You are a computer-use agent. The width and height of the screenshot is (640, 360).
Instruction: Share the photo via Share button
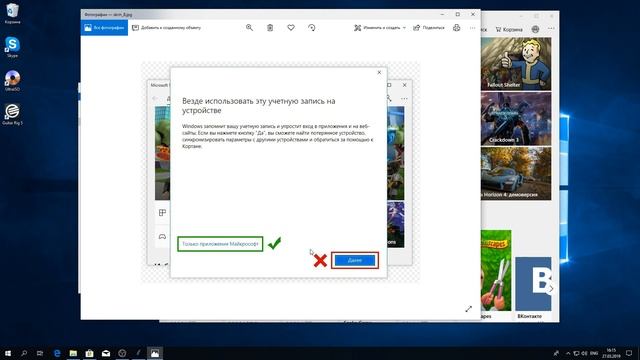coord(429,28)
